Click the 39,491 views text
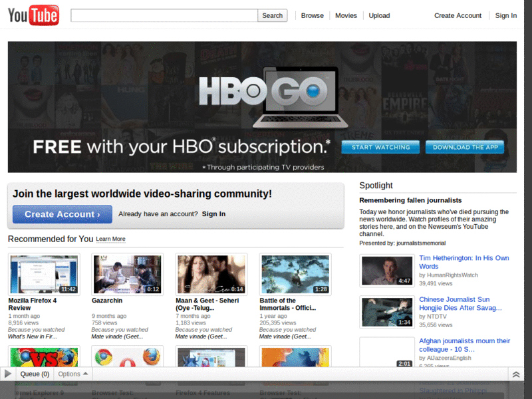The width and height of the screenshot is (532, 399). (436, 283)
